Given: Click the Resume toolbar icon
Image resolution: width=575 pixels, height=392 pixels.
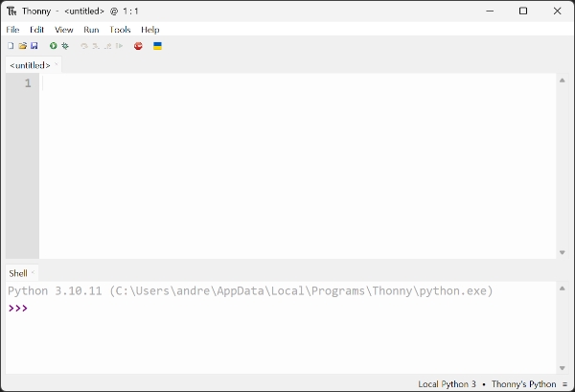Looking at the screenshot, I should [x=119, y=46].
